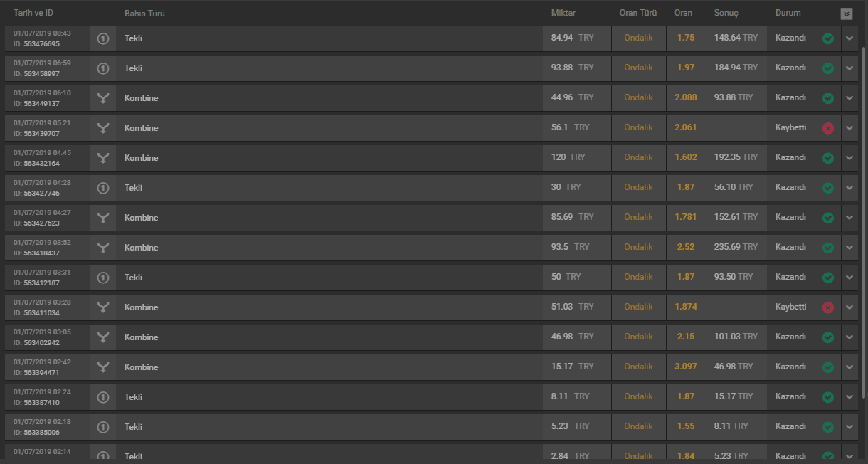Click green won checkmark for 148.64 TRY row

click(827, 38)
